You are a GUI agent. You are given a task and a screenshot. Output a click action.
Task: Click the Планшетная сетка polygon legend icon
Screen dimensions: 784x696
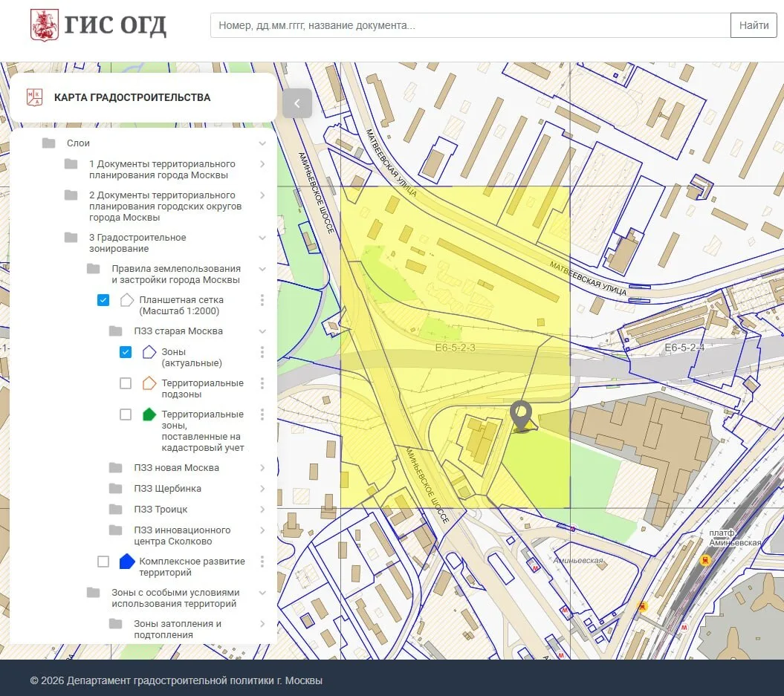pyautogui.click(x=127, y=300)
